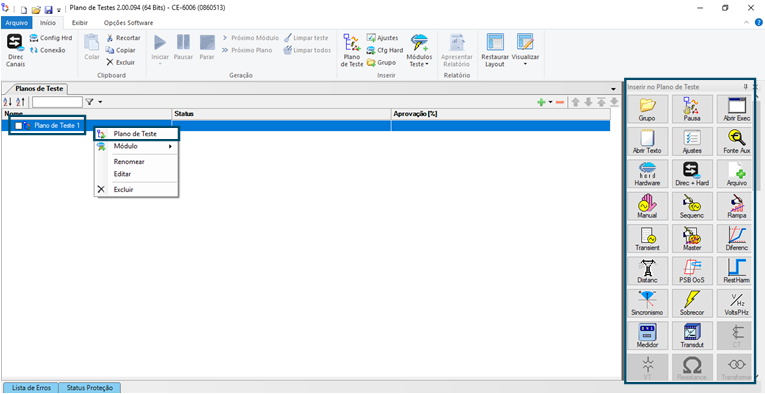Insert the Diferenc test module
Screen dimensions: 765x394
[x=736, y=238]
